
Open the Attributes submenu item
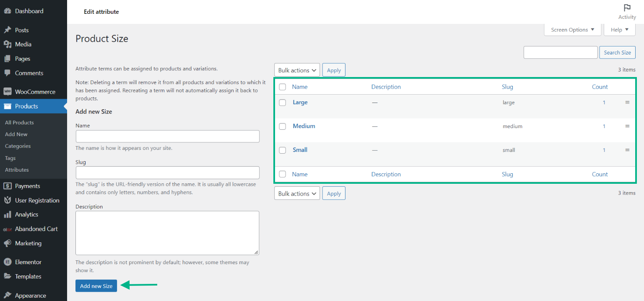tap(17, 170)
